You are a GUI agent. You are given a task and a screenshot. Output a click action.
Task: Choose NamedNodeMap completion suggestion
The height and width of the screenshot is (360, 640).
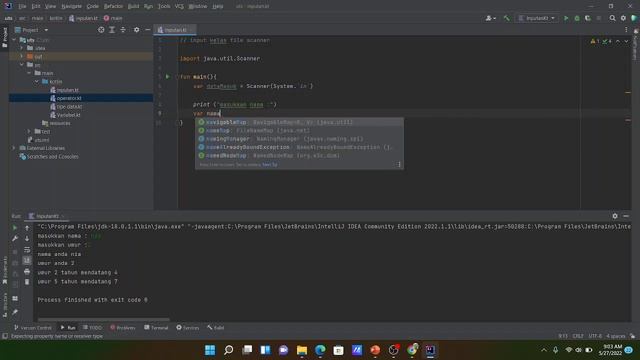click(x=299, y=156)
